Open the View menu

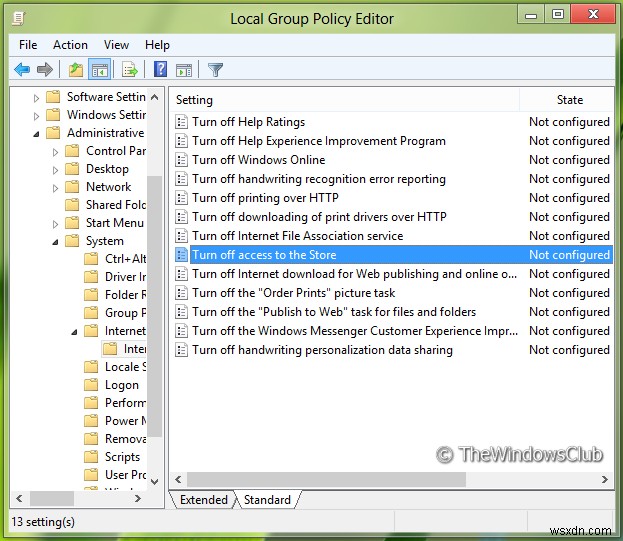pos(116,45)
